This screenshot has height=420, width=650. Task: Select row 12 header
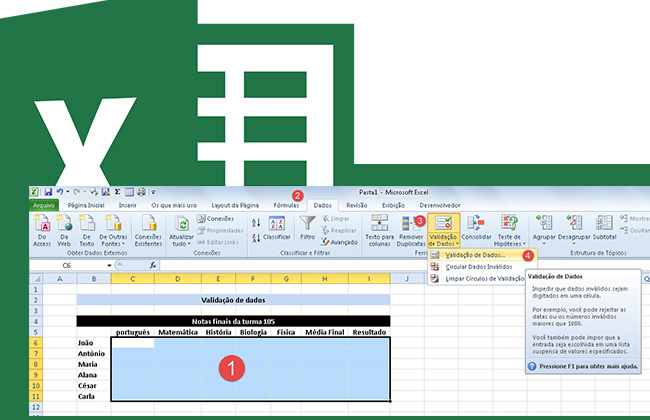(x=36, y=407)
